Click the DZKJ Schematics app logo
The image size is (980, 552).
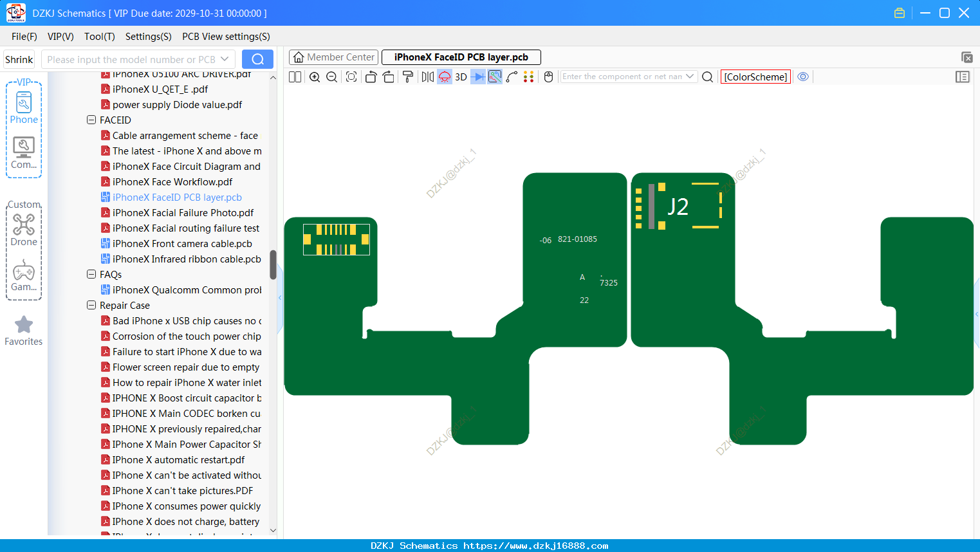pyautogui.click(x=15, y=13)
